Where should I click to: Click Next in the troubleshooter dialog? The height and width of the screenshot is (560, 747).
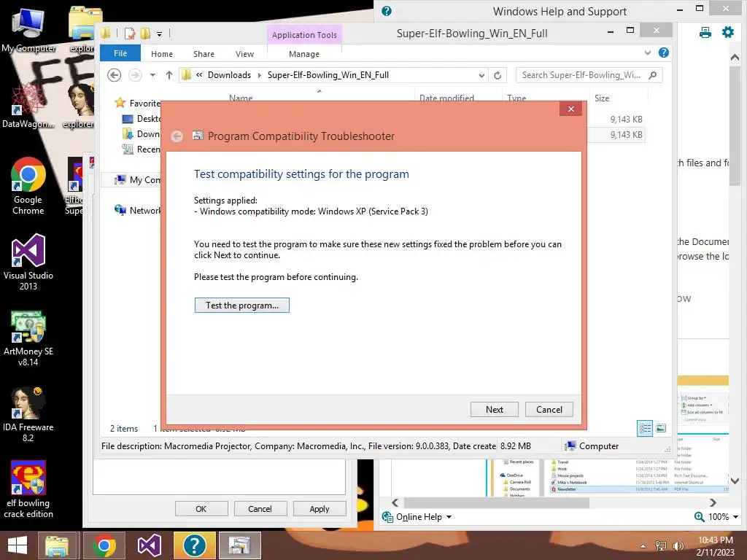click(x=494, y=410)
